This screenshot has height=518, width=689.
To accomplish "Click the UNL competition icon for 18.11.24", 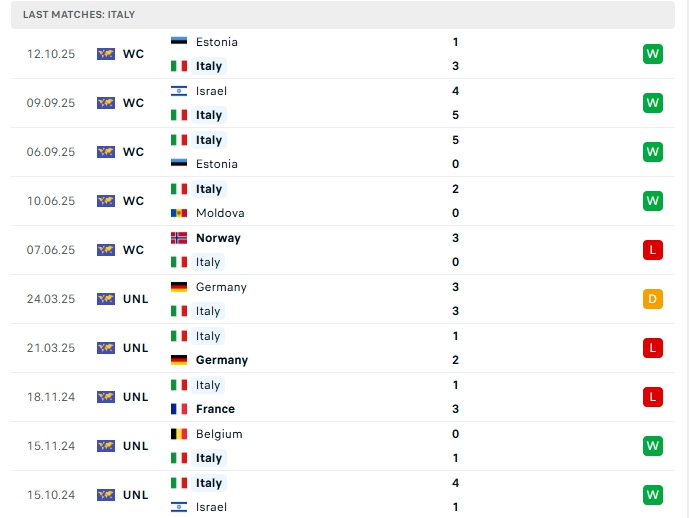I will (x=106, y=397).
